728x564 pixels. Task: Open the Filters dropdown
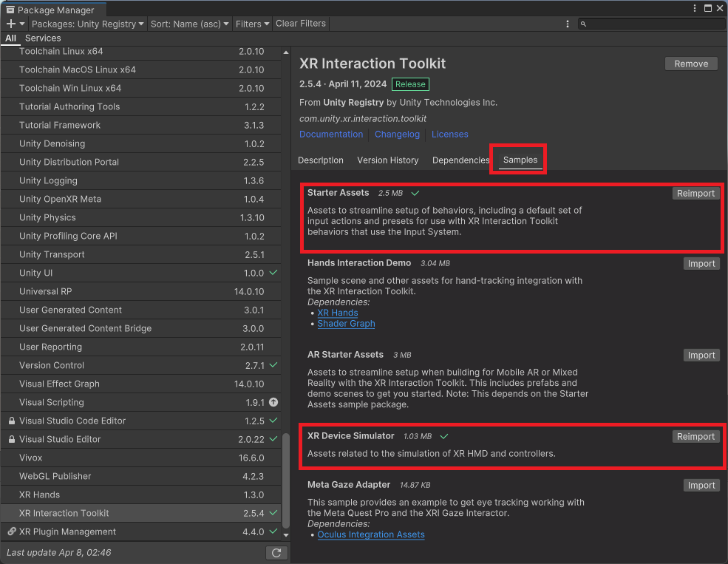tap(252, 24)
